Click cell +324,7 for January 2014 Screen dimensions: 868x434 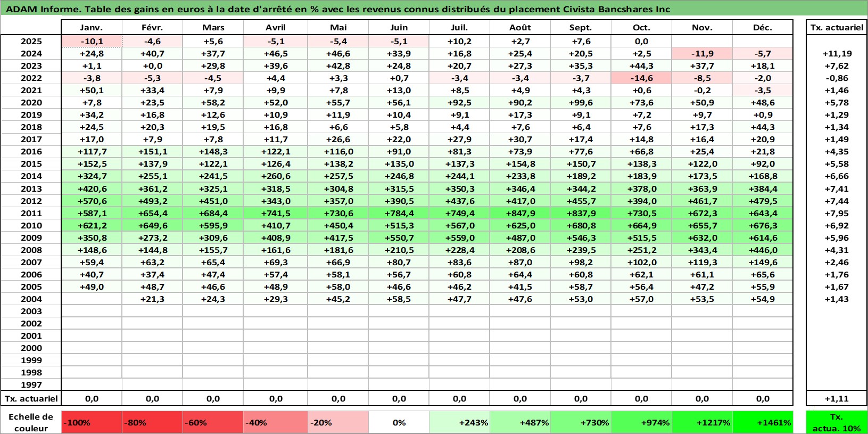click(92, 176)
